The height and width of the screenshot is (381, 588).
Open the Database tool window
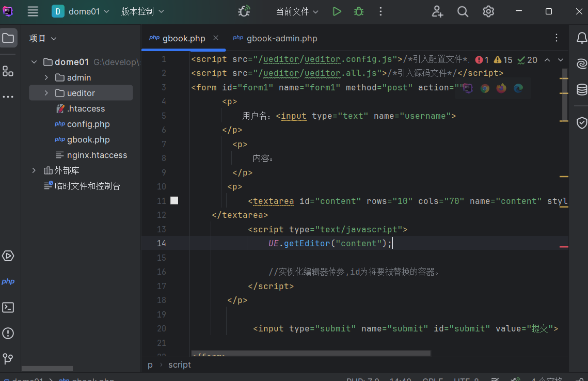click(582, 90)
